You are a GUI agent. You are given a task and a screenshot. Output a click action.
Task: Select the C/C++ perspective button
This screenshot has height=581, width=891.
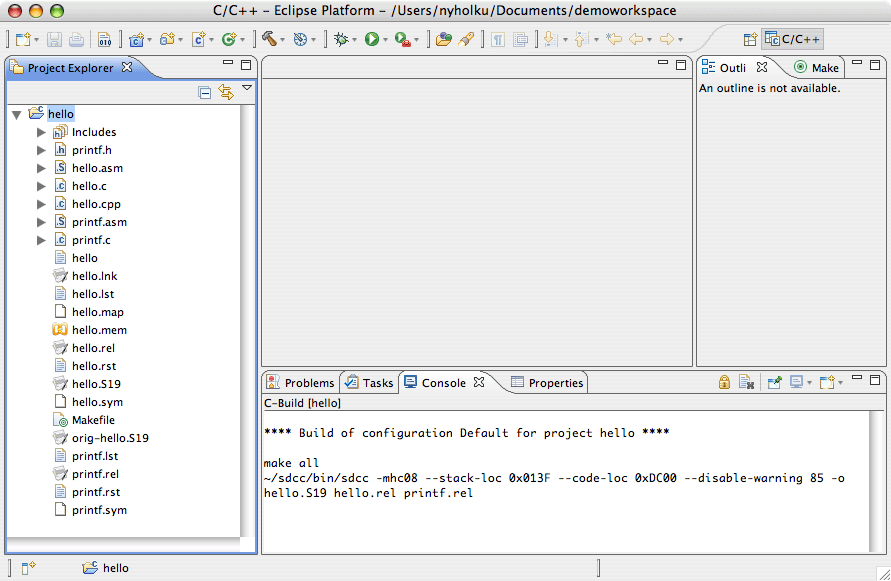(793, 39)
